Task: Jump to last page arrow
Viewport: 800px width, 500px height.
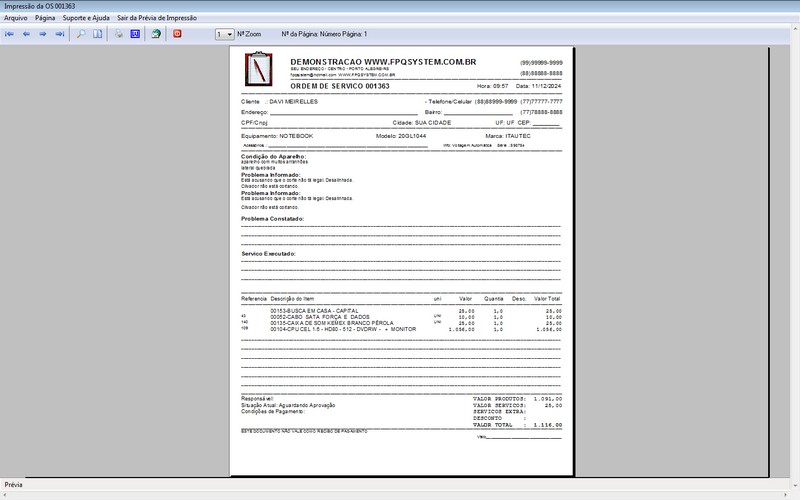Action: click(x=60, y=34)
